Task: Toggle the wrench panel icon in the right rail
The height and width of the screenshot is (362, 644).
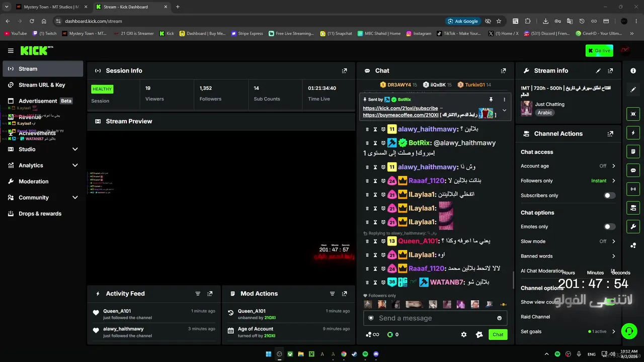Action: coord(633,226)
